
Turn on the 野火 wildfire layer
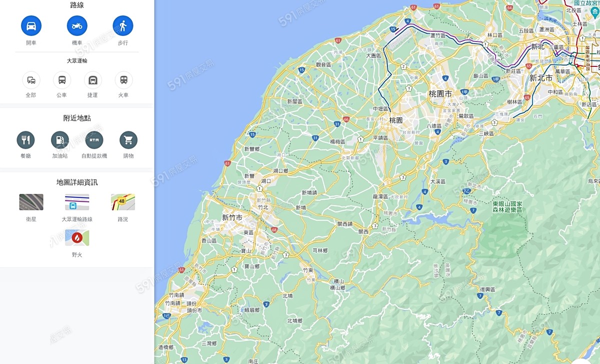pos(77,238)
